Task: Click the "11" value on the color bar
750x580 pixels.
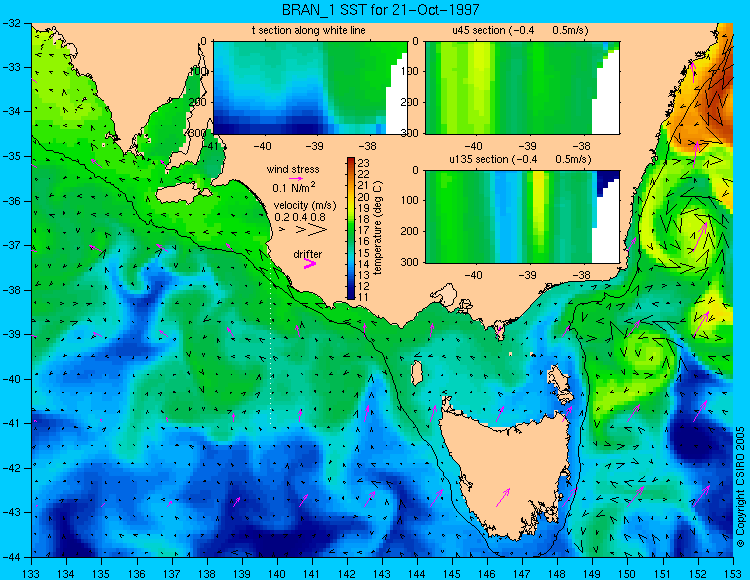Action: (x=364, y=297)
